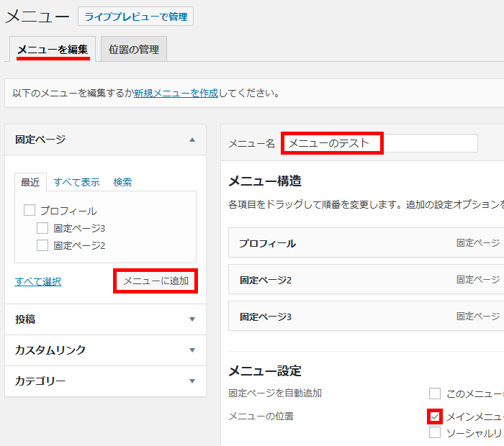Check the プロフィール page checkbox
504x446 pixels.
click(30, 211)
